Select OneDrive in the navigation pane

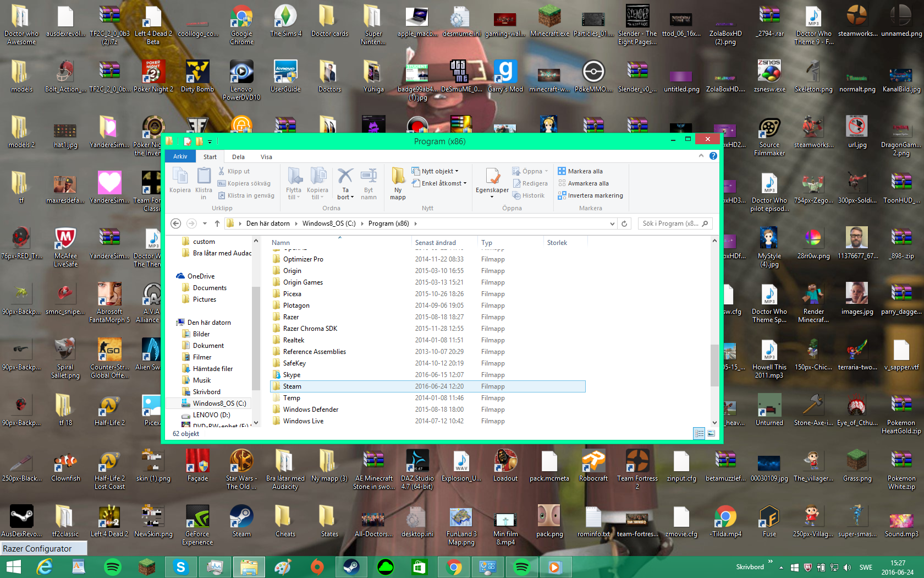(x=201, y=276)
